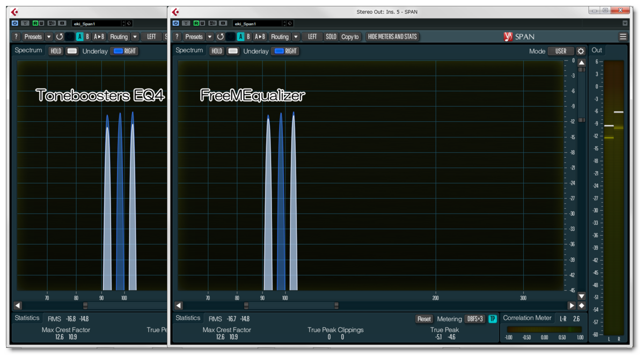
Task: Select state B in left SPAN window
Action: (87, 37)
